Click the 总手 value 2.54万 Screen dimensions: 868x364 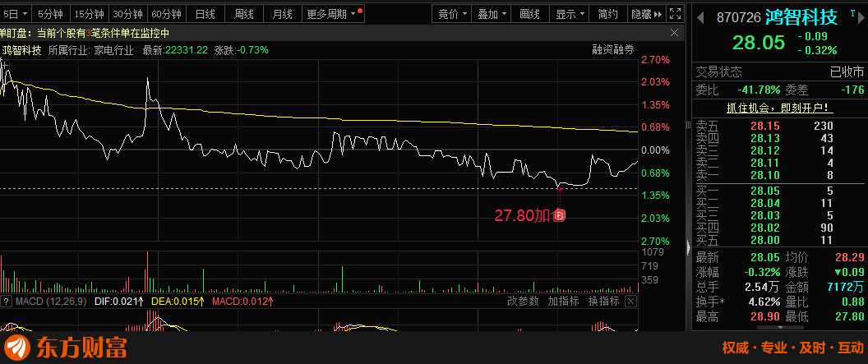coord(762,287)
